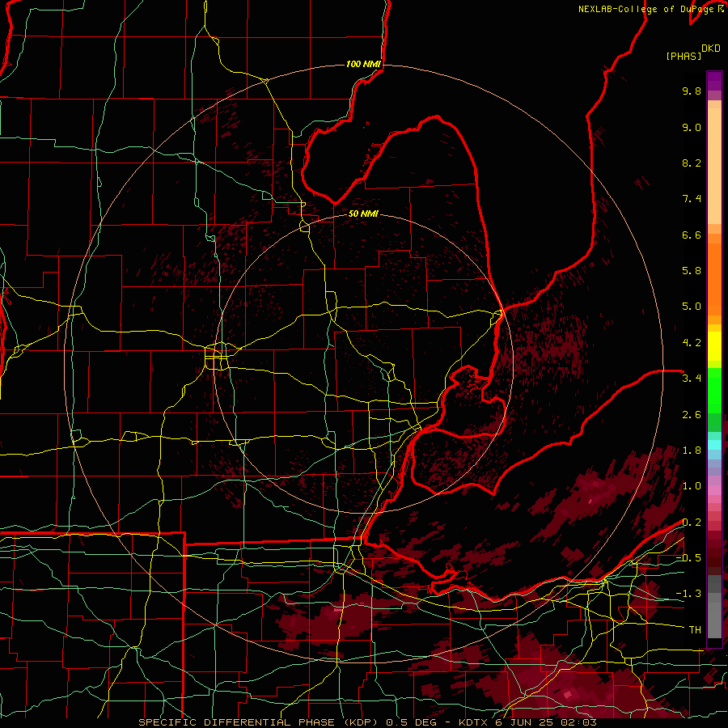728x728 pixels.
Task: Select the 9.8 scale value
Action: 692,91
